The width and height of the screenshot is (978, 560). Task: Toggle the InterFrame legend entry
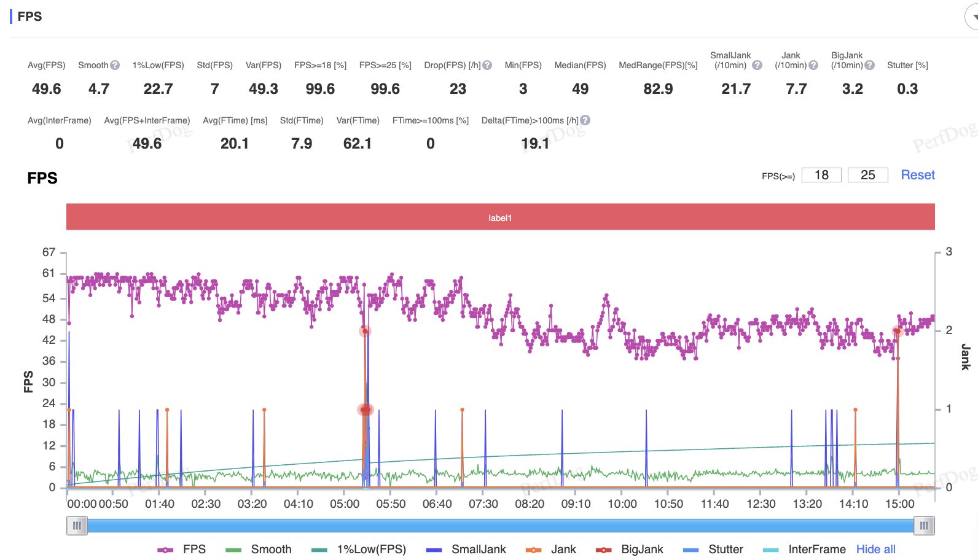coord(804,550)
